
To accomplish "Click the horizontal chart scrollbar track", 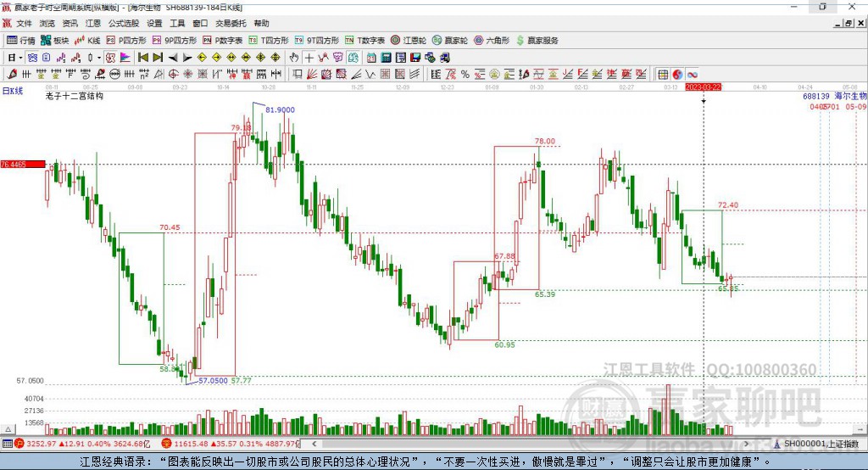I will click(529, 444).
